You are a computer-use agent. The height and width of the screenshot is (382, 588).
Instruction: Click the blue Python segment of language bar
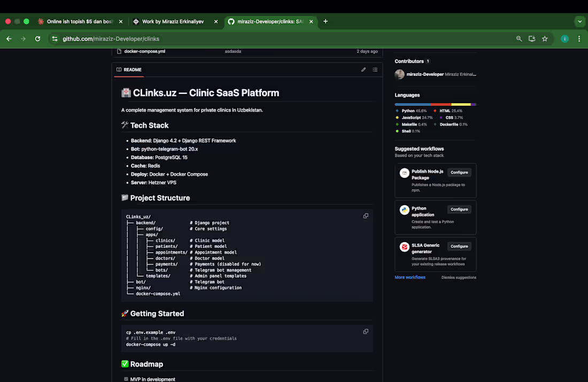pos(413,104)
